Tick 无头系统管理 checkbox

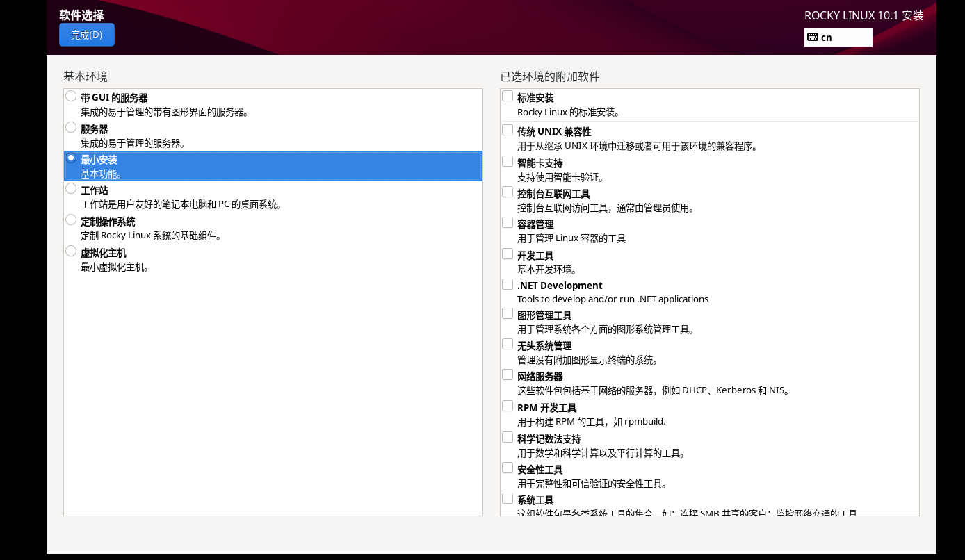[508, 344]
